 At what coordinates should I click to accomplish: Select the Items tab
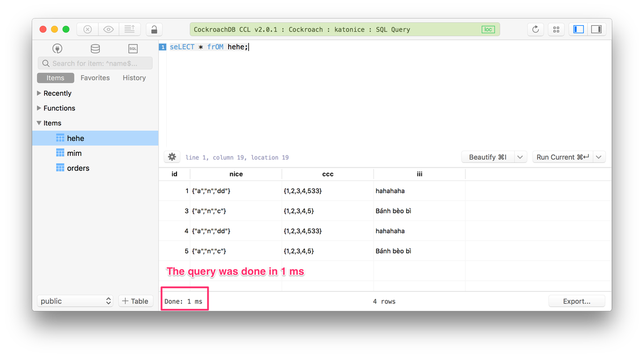click(55, 78)
